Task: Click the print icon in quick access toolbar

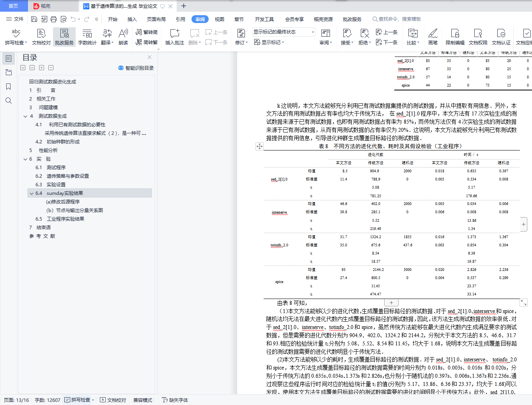Action: pos(54,19)
